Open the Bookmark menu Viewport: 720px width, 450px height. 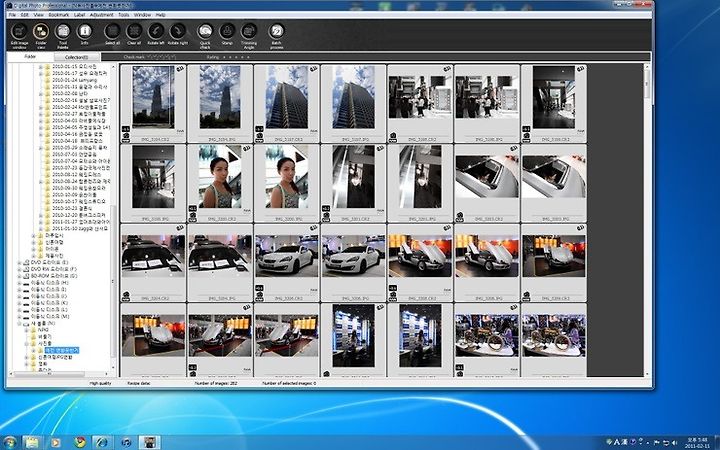click(x=59, y=15)
